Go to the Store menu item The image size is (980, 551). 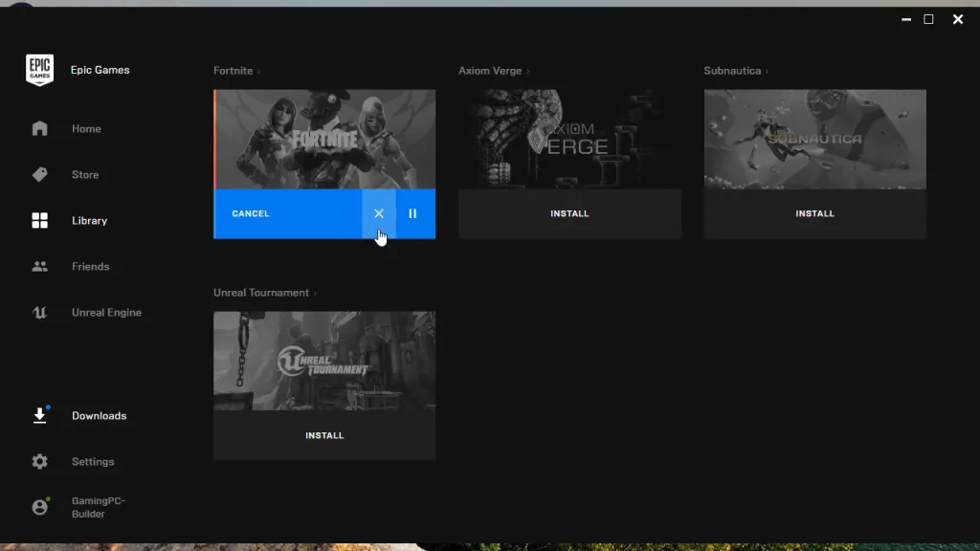click(x=85, y=175)
